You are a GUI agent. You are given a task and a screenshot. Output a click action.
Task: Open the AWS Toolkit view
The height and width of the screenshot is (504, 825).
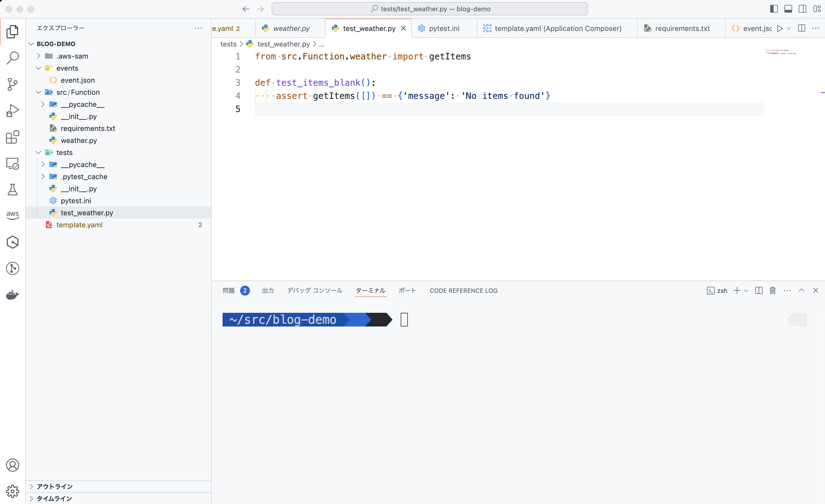12,216
